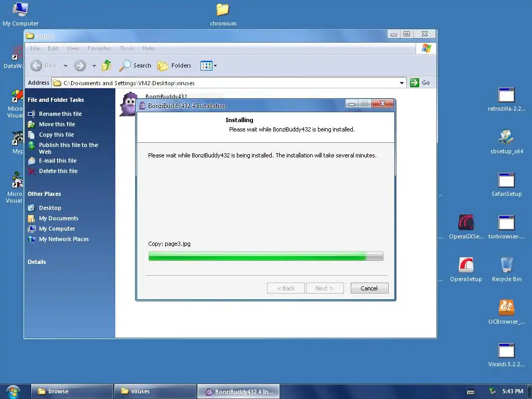Image resolution: width=532 pixels, height=399 pixels.
Task: Select the UCBrowser desktop icon
Action: click(x=507, y=312)
